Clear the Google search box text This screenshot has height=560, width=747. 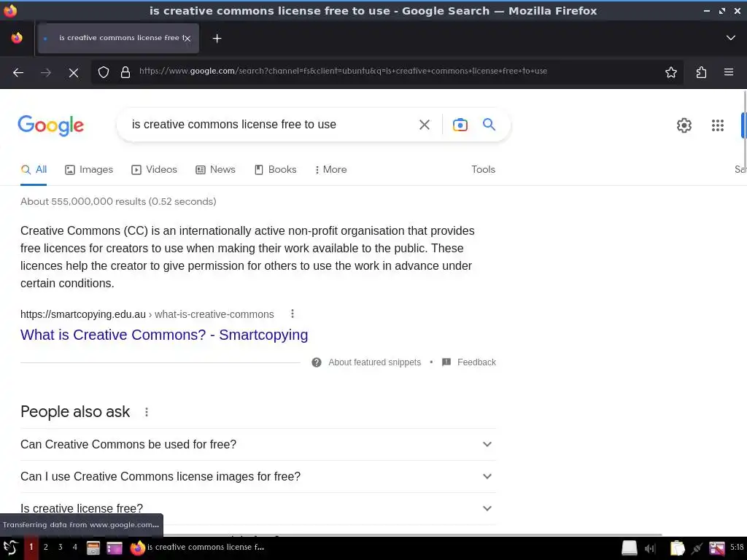424,125
